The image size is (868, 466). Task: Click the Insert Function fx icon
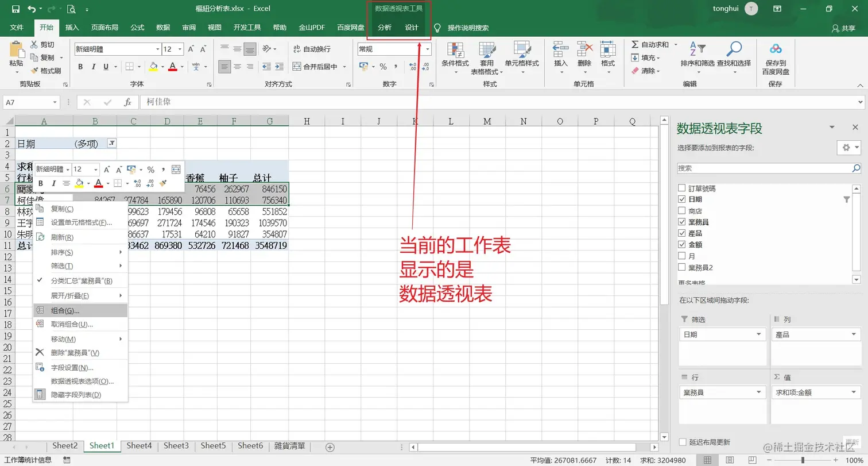point(128,102)
